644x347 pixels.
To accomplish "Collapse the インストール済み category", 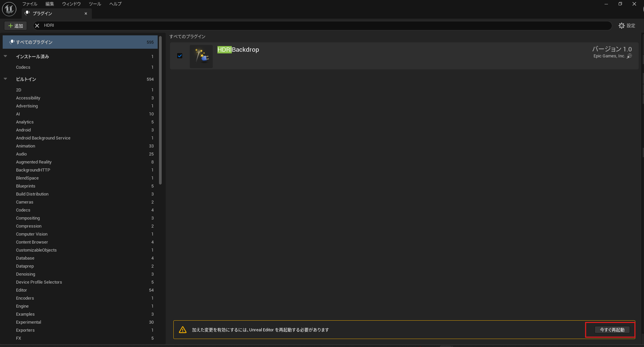I will pos(5,56).
